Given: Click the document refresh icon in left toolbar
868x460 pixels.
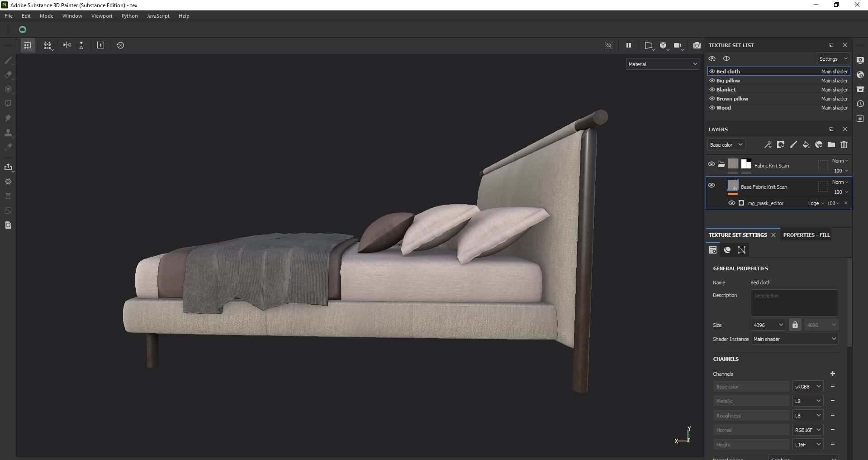Looking at the screenshot, I should 8,225.
